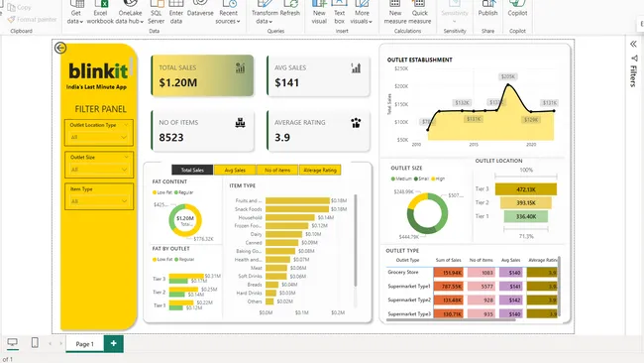Viewport: 644px width, 363px height.
Task: Click Grocery Store row in Outlet Type
Action: [403, 272]
